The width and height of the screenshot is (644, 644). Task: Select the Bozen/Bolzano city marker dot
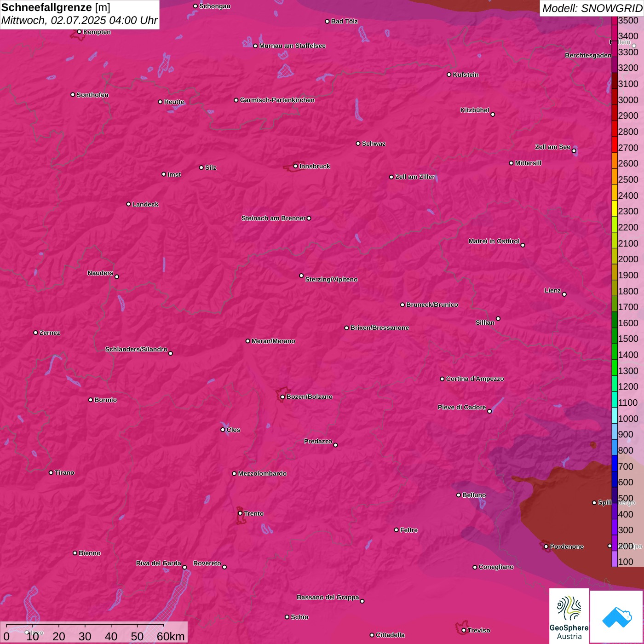point(282,397)
